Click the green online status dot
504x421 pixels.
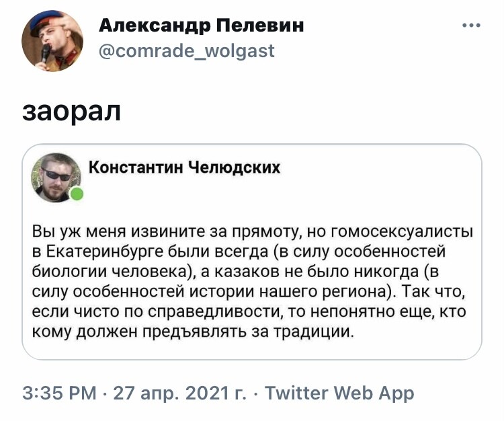point(77,194)
